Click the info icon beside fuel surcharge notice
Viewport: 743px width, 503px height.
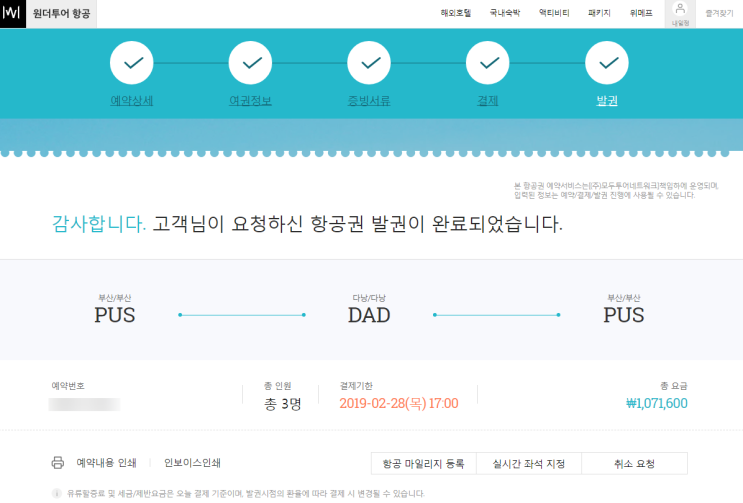56,494
